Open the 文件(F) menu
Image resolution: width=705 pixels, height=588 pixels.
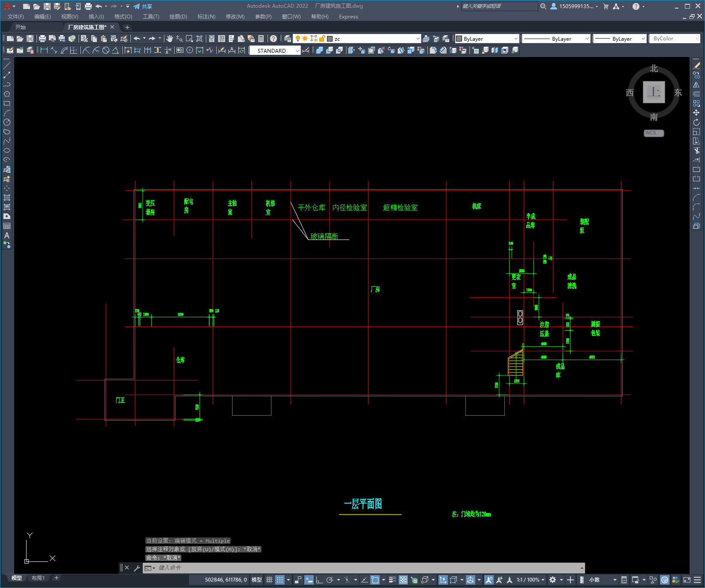[16, 17]
